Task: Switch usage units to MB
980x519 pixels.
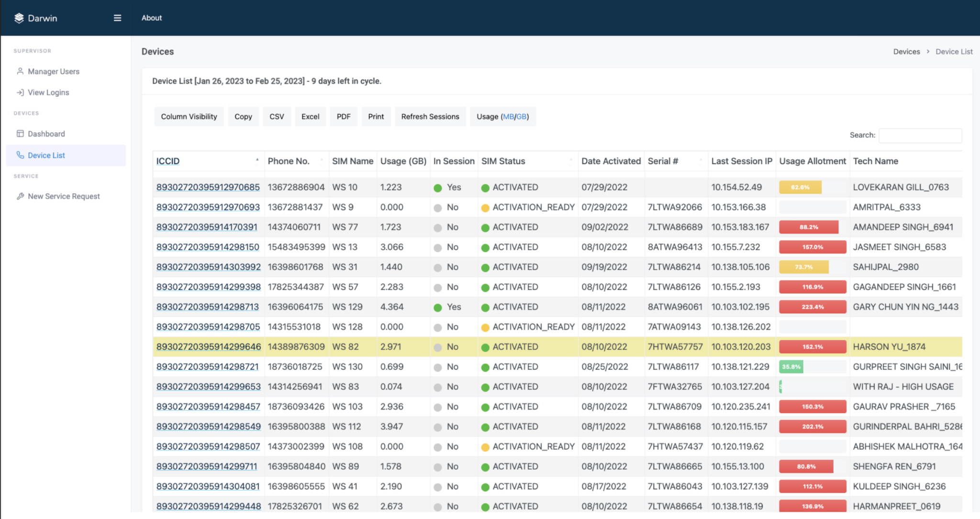Action: (508, 117)
